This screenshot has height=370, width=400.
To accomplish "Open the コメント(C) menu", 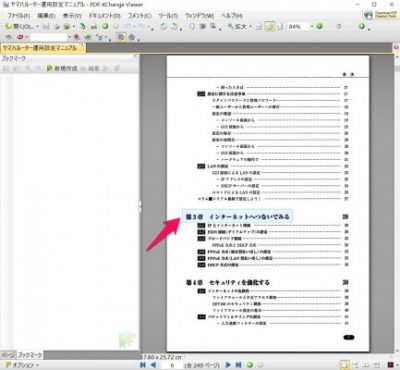I will (139, 16).
